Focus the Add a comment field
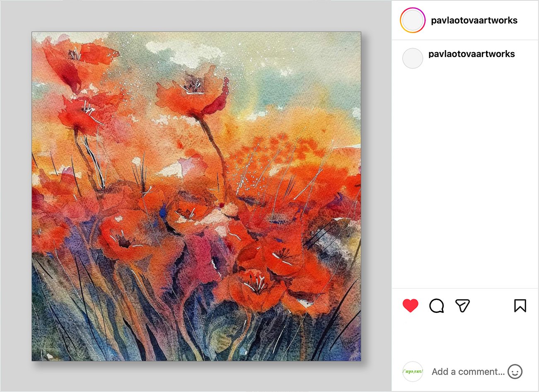The height and width of the screenshot is (392, 539). point(468,372)
